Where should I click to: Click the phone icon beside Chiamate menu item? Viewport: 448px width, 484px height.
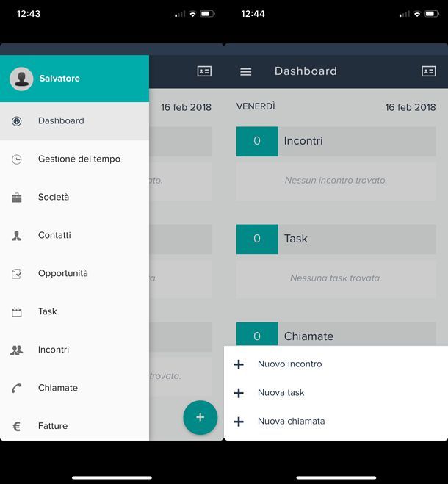(17, 389)
